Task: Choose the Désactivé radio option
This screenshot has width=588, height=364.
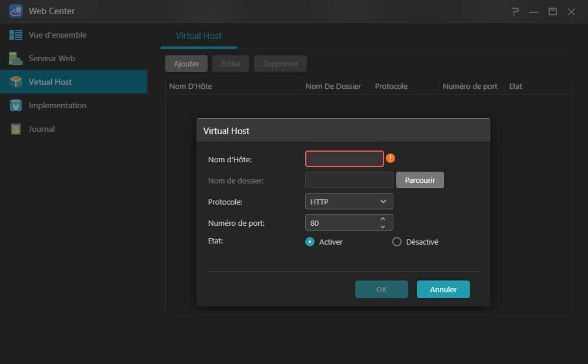Action: (397, 242)
